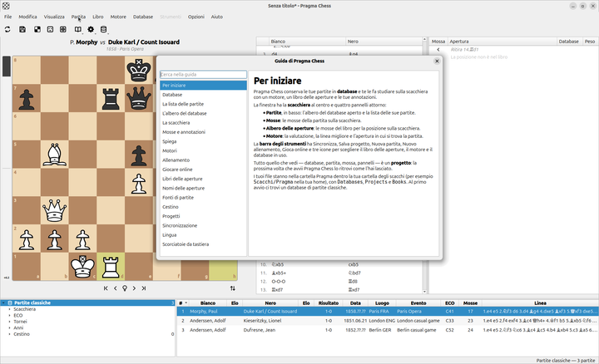Select La lista delle partite help topic
599x364 pixels.
pos(203,104)
